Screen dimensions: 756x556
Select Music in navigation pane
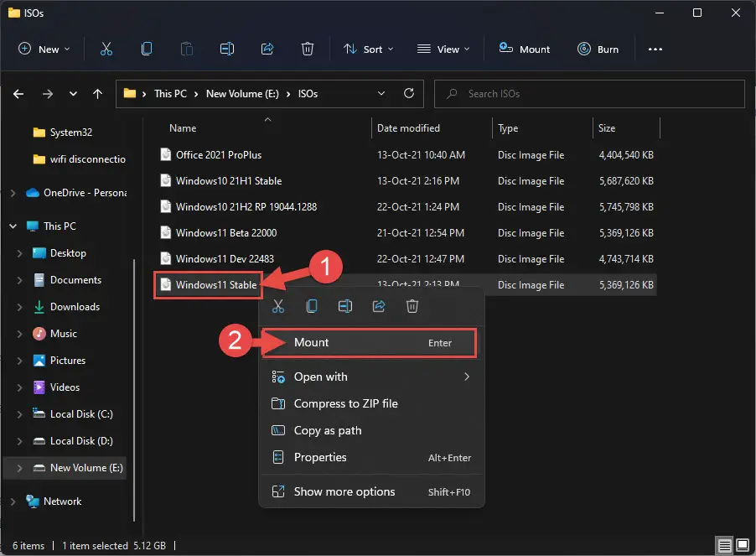point(55,334)
